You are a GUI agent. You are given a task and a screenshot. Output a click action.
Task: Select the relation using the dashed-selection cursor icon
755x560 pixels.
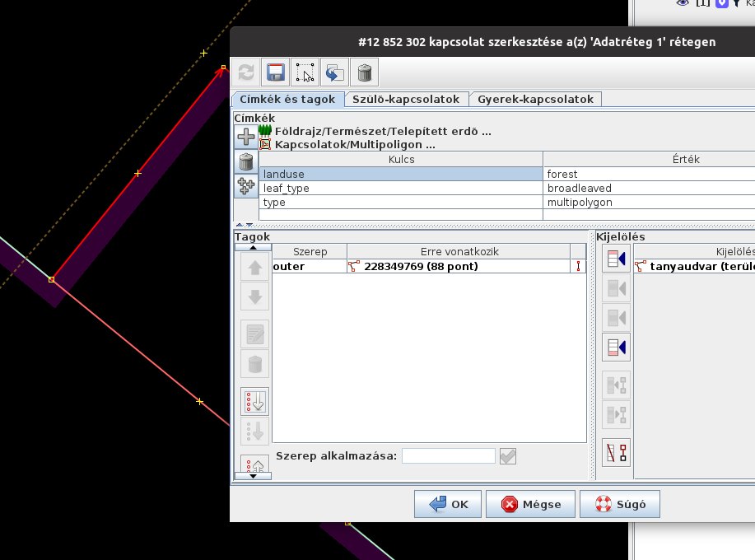pos(305,72)
